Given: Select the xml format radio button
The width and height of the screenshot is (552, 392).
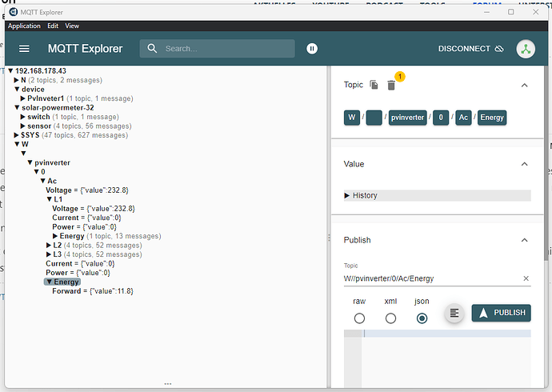Looking at the screenshot, I should pyautogui.click(x=390, y=318).
